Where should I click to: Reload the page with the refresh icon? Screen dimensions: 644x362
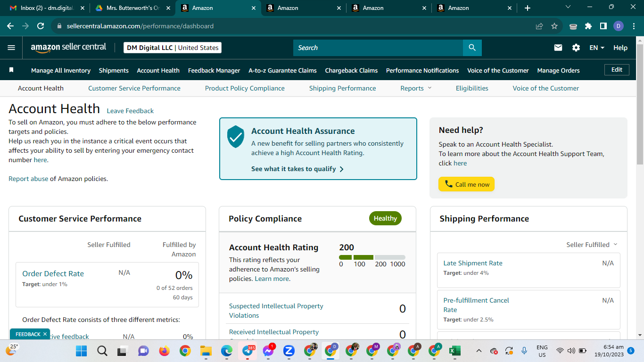pos(41,26)
